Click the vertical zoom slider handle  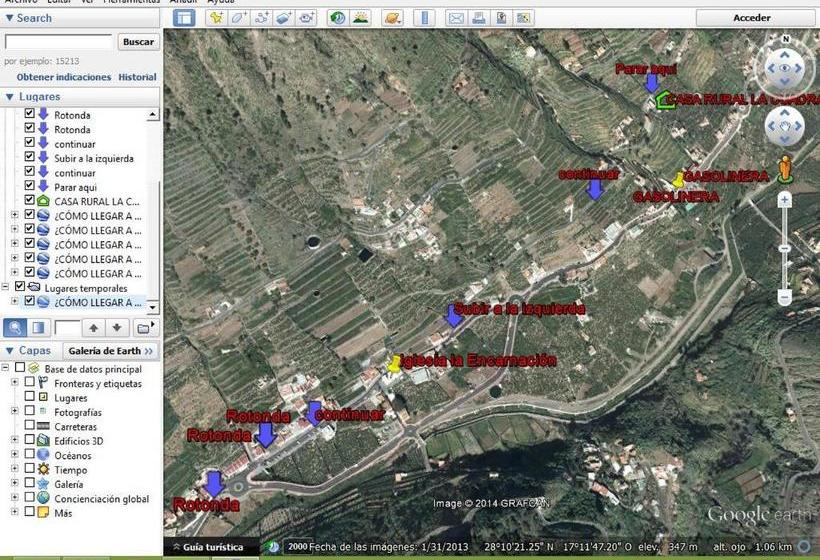pos(784,248)
